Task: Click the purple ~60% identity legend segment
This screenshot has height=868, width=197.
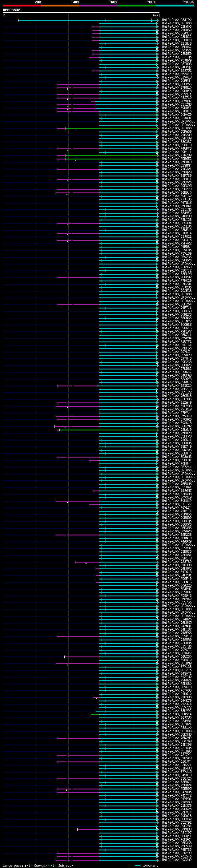Action: 98,6
